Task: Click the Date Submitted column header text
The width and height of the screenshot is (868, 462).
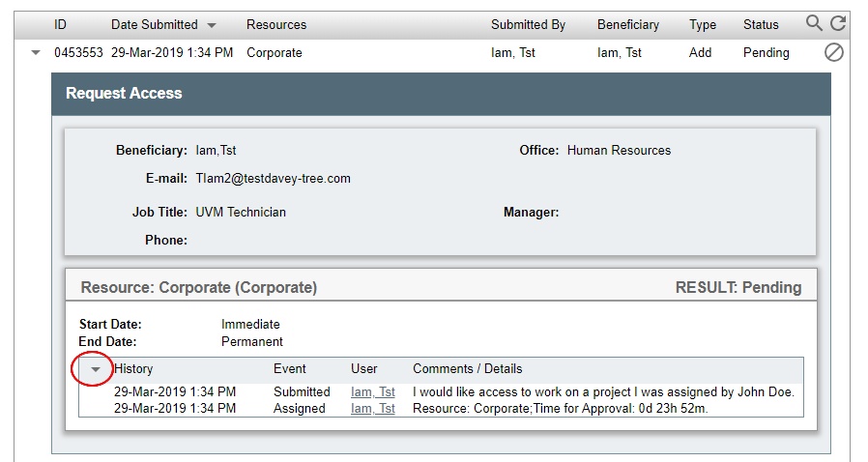Action: (x=155, y=24)
